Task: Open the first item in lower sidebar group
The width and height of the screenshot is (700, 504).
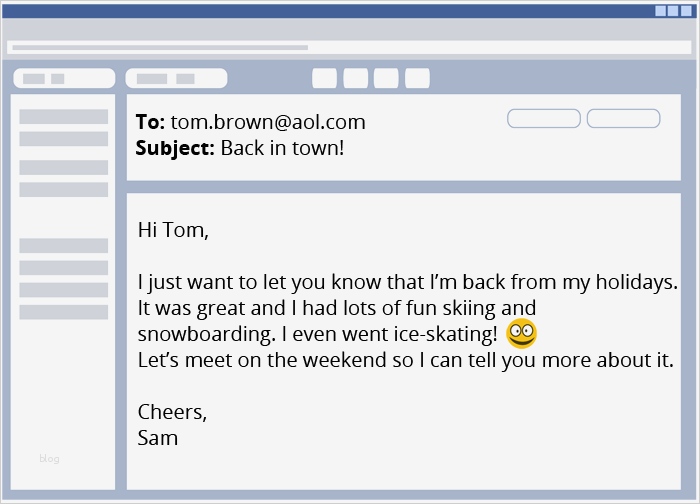Action: coord(64,245)
